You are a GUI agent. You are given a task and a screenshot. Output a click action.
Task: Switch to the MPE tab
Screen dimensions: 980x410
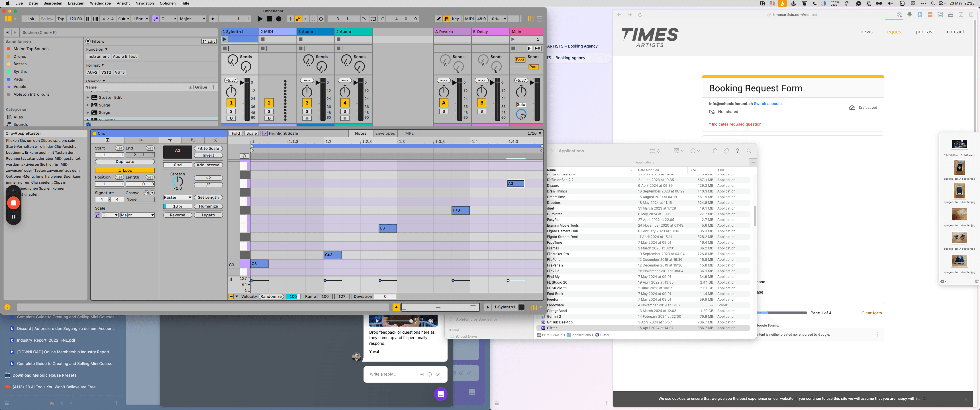pyautogui.click(x=409, y=134)
